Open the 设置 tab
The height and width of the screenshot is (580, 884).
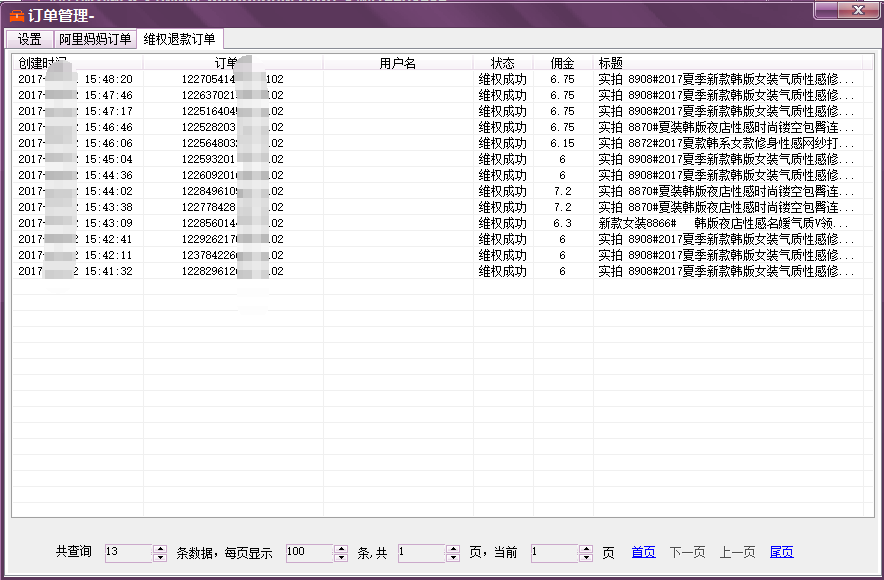coord(29,40)
